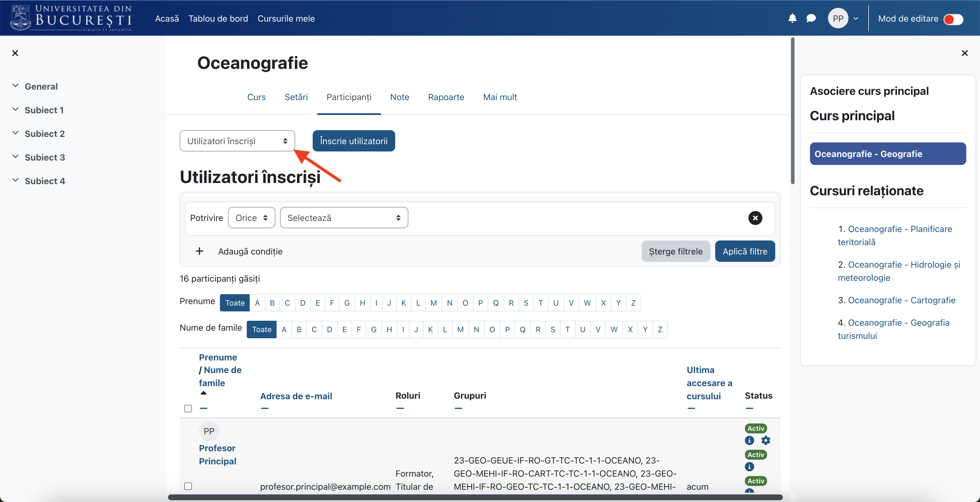Viewport: 980px width, 502px height.
Task: Click the Aplică filtre button
Action: click(745, 251)
